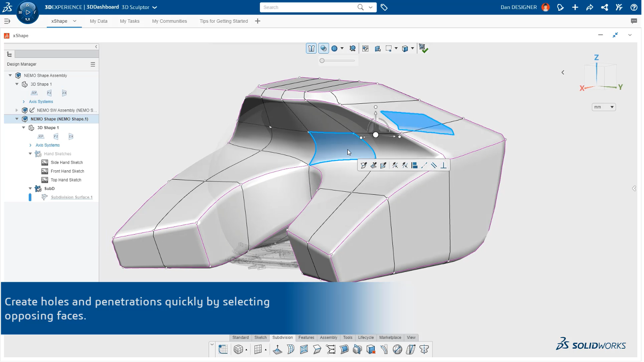Toggle the corset-shaped display mode button
This screenshot has height=362, width=644.
[x=311, y=49]
